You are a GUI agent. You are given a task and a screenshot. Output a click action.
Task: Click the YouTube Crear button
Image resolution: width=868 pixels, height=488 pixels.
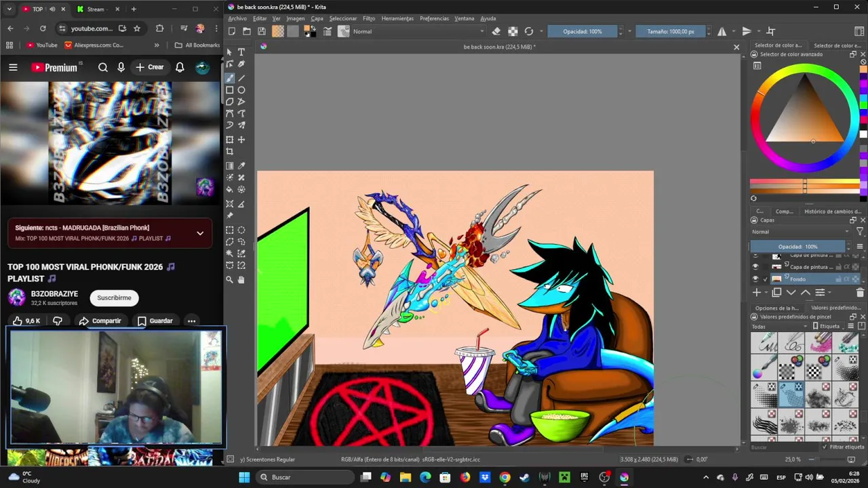(x=149, y=67)
